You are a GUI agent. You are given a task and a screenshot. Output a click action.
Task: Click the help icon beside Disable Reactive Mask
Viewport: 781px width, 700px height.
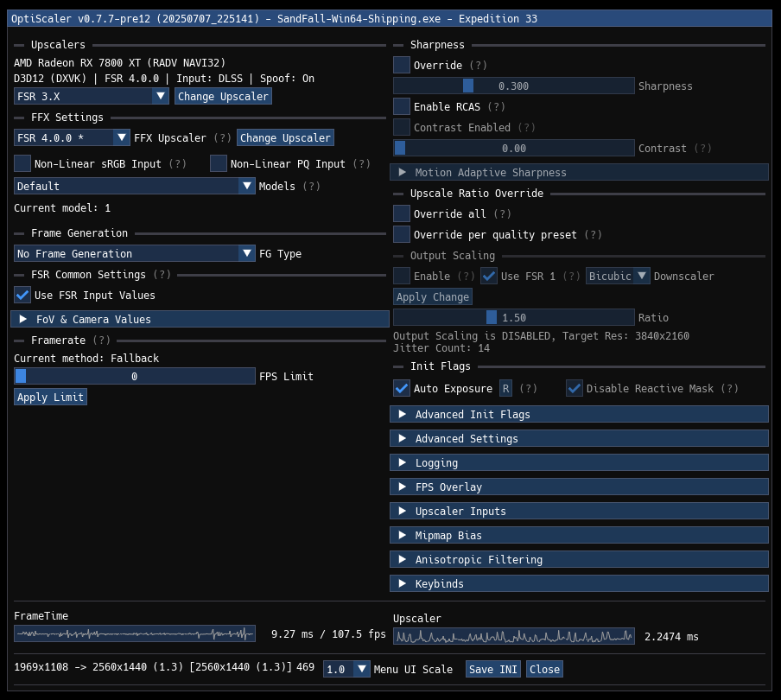730,388
